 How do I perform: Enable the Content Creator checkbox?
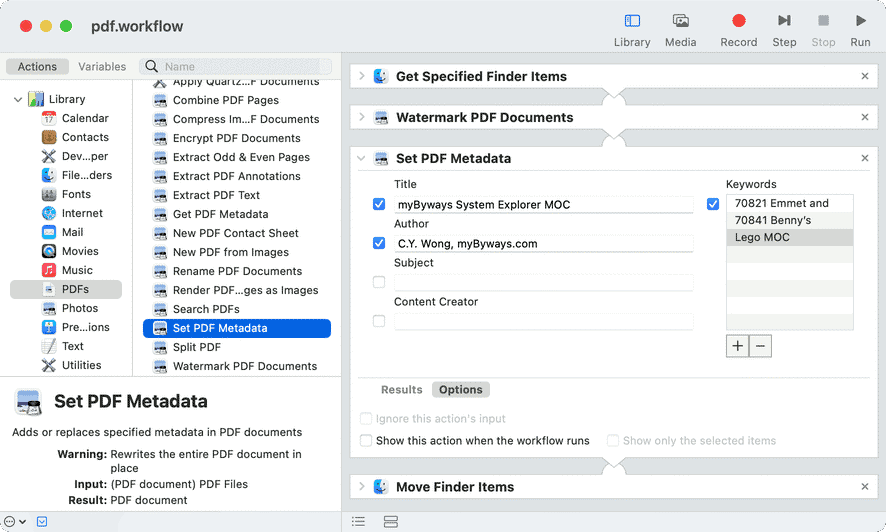click(379, 321)
